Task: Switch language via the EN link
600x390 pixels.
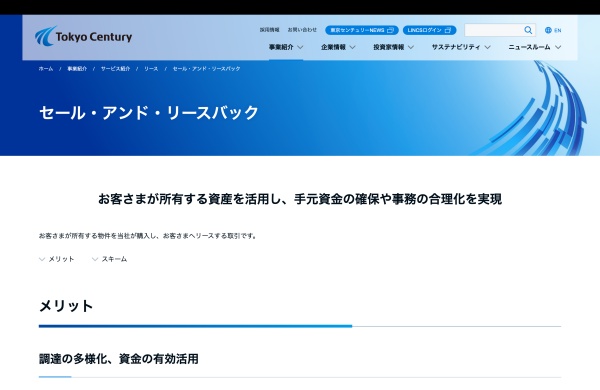Action: (x=558, y=30)
